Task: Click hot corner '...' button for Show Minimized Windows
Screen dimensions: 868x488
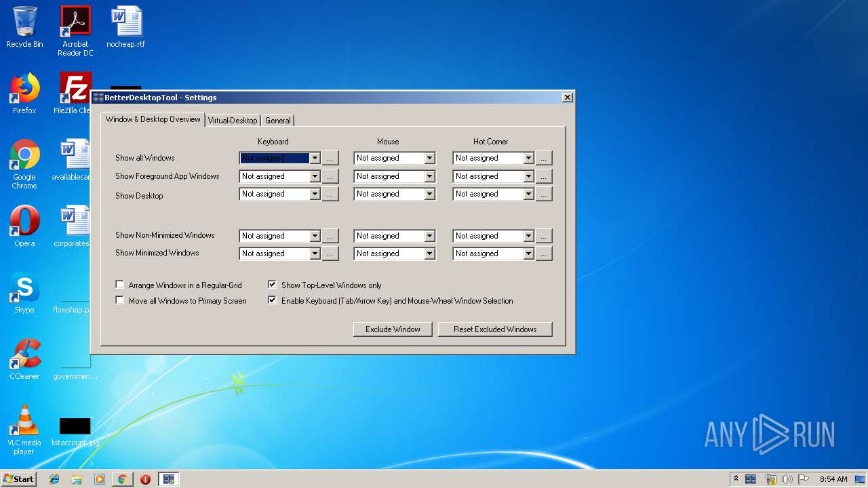Action: coord(544,253)
